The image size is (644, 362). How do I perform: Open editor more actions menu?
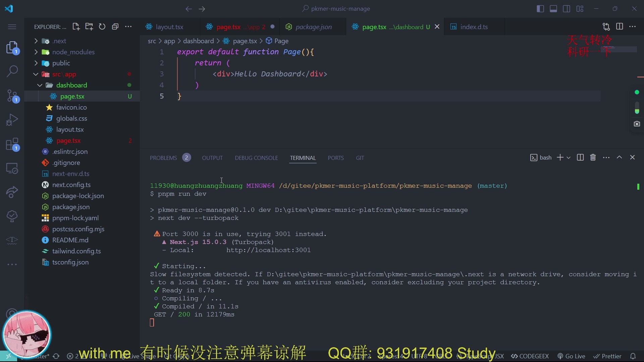point(633,27)
